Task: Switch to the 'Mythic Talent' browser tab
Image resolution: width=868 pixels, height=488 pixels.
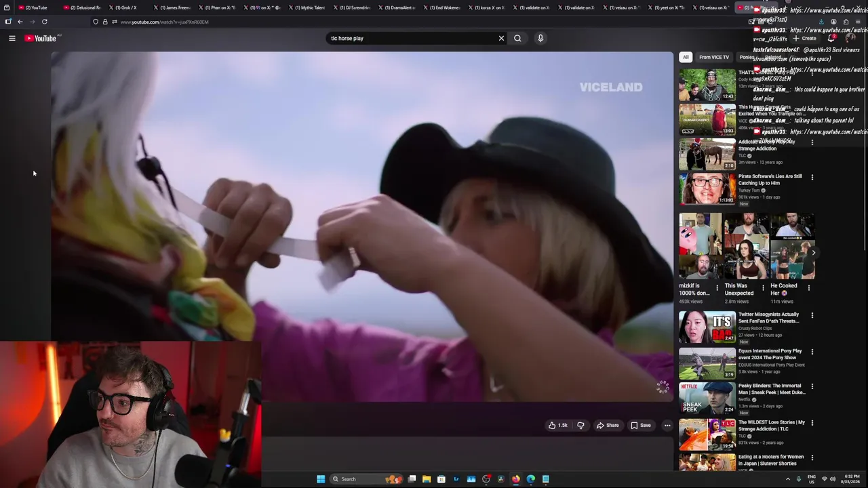Action: 305,7
